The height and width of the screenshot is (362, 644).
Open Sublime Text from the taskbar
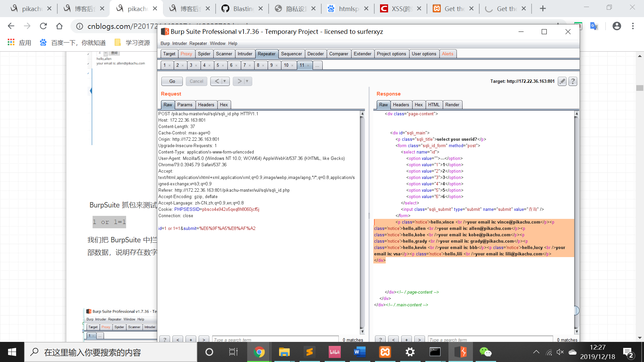tap(309, 352)
